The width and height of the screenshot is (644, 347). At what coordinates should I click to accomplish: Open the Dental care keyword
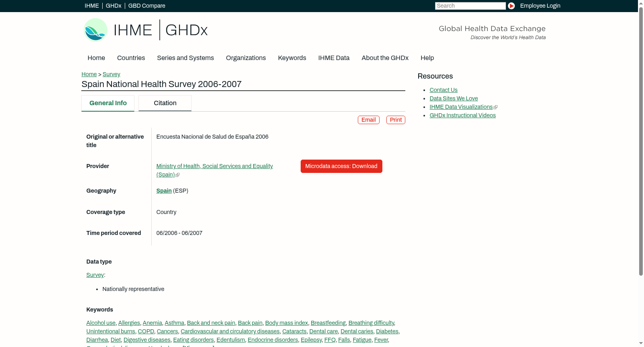pyautogui.click(x=324, y=331)
